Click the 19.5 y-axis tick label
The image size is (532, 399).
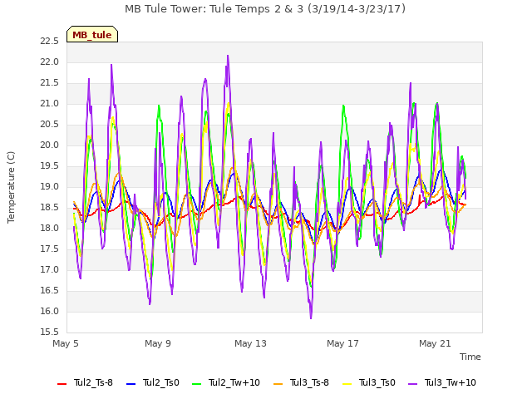(50, 166)
